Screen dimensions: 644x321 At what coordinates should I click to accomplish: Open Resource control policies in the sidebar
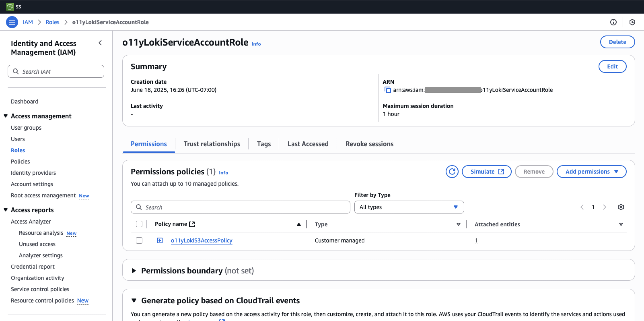point(42,300)
